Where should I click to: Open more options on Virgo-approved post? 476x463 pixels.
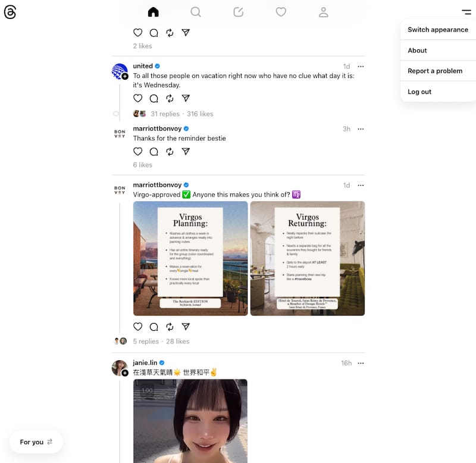[361, 185]
